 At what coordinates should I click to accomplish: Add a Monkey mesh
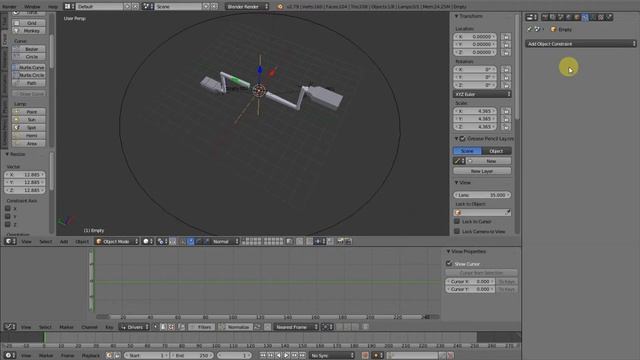[29, 31]
